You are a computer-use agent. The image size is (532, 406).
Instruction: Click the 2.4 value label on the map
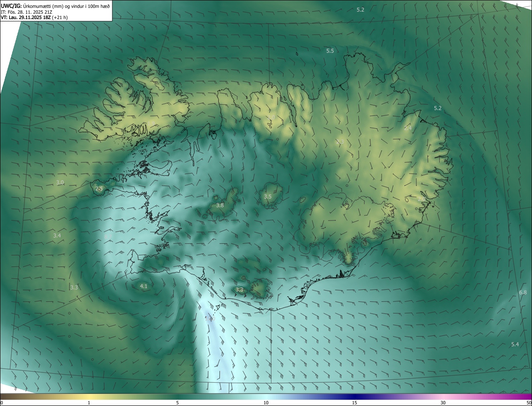(x=408, y=128)
